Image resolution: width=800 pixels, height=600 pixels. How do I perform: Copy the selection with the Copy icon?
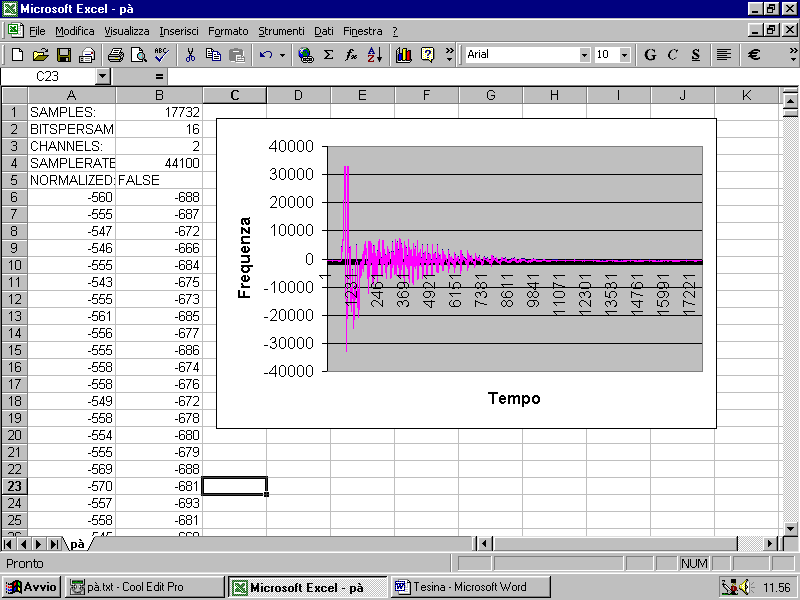213,55
